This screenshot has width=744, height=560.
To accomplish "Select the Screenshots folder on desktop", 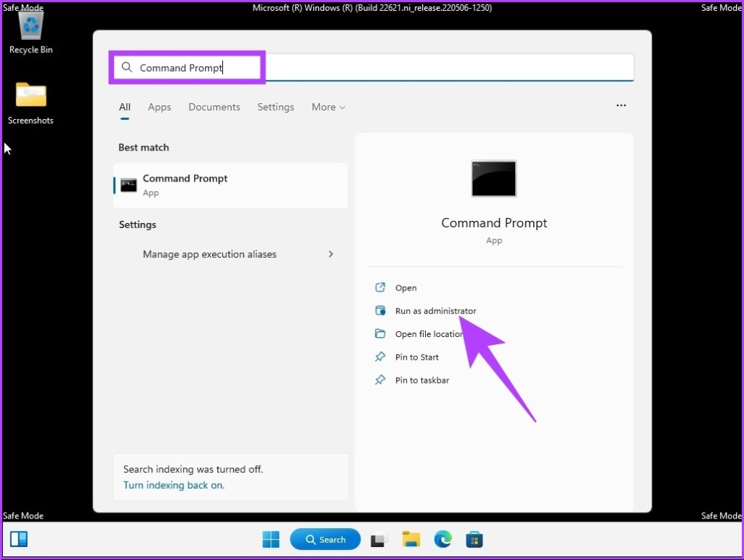I will click(31, 103).
